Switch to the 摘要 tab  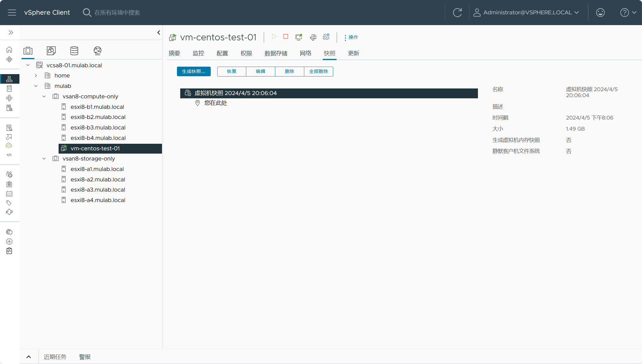174,53
